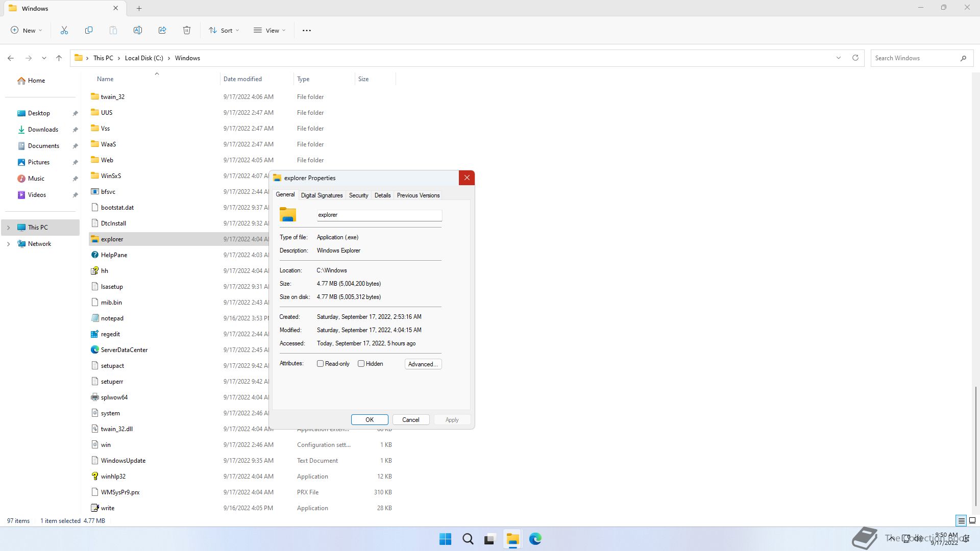Switch to Details tab

click(x=382, y=195)
